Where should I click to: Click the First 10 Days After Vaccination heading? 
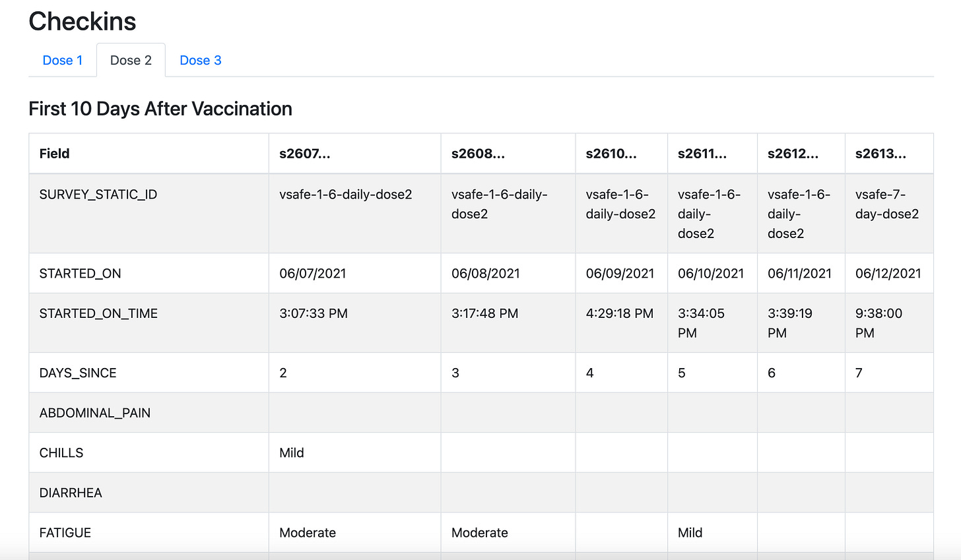(160, 109)
